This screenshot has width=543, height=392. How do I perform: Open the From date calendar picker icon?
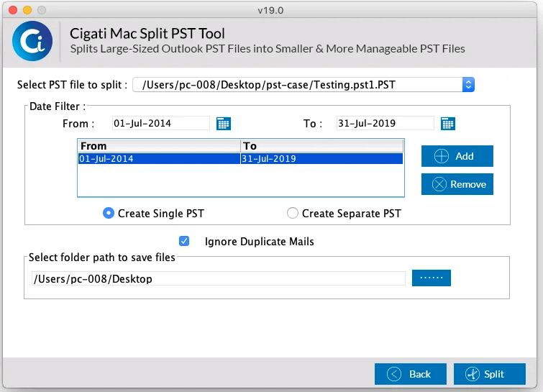pos(224,124)
